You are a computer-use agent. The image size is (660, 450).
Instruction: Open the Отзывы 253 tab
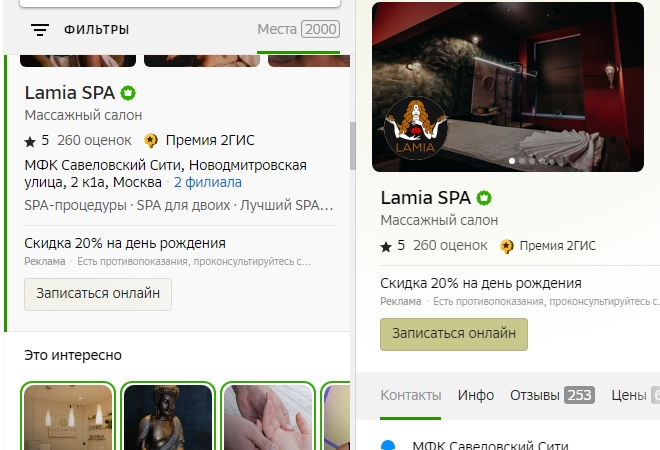tap(552, 395)
